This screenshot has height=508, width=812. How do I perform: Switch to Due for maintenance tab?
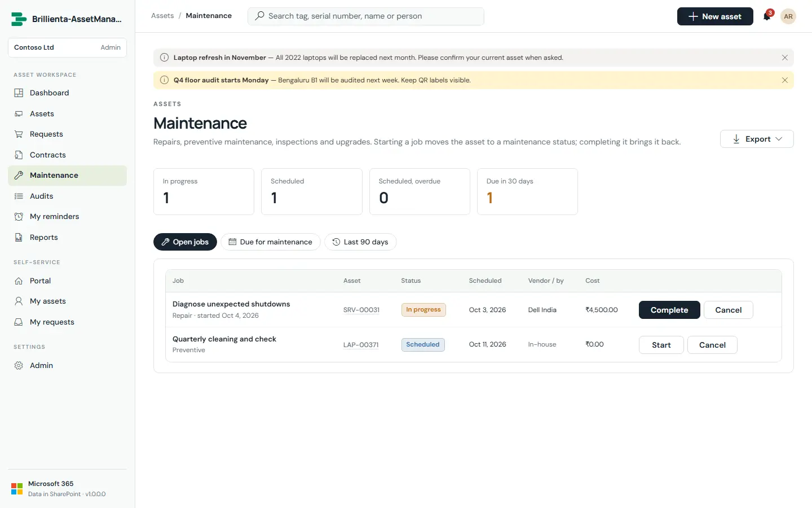(271, 242)
